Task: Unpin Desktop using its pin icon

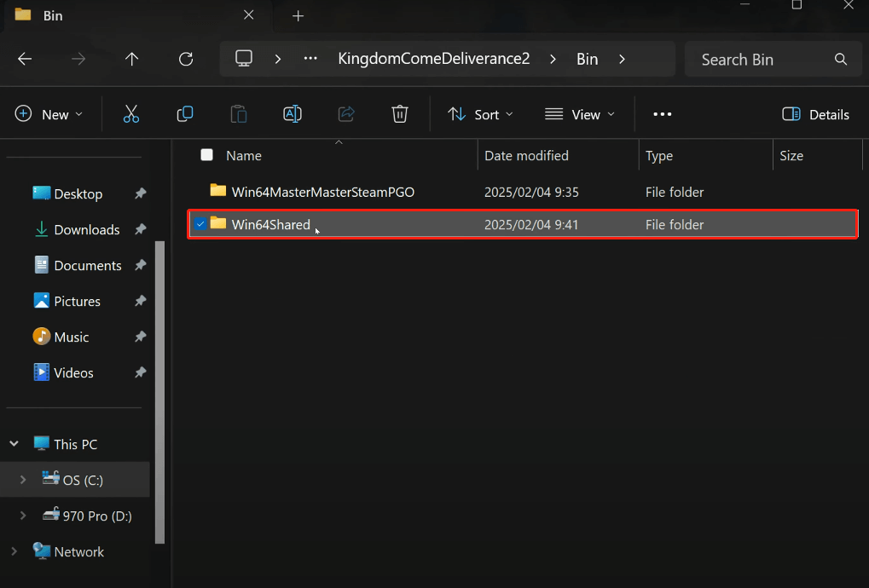Action: coord(140,193)
